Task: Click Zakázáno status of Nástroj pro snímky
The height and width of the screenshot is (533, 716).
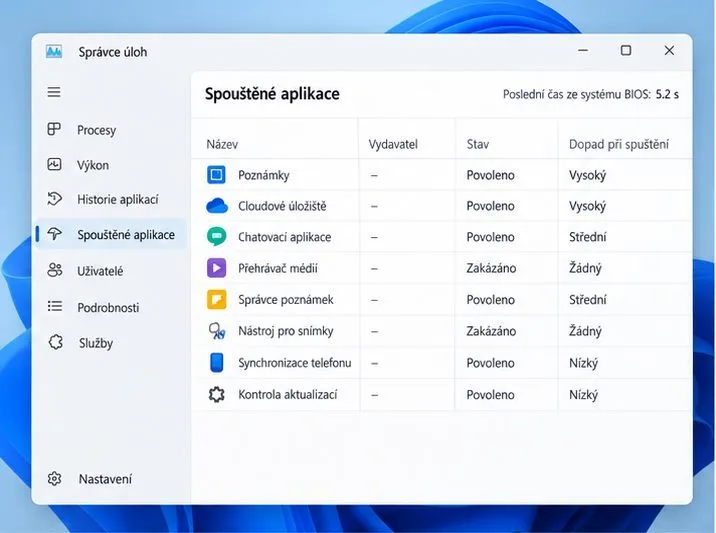Action: [491, 331]
